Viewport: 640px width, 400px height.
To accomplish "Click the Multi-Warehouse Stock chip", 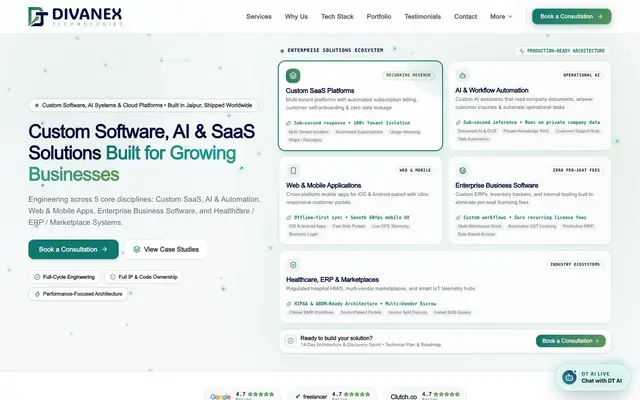I will [480, 227].
